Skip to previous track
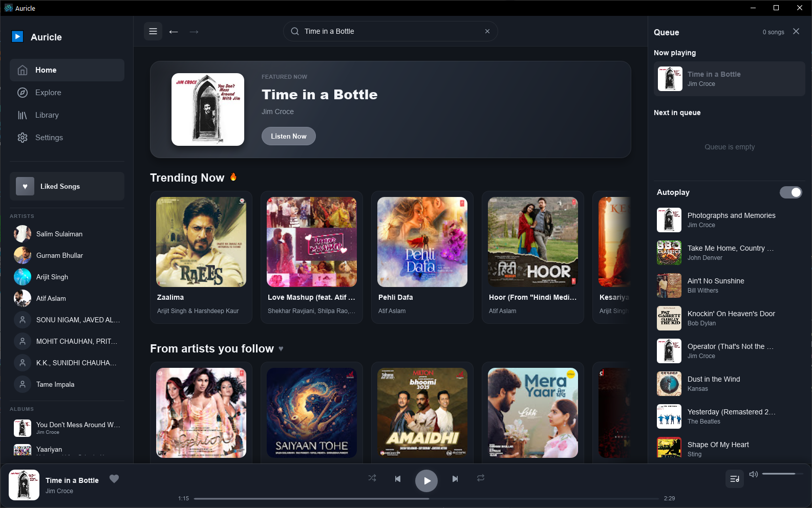Image resolution: width=812 pixels, height=508 pixels. click(x=398, y=479)
